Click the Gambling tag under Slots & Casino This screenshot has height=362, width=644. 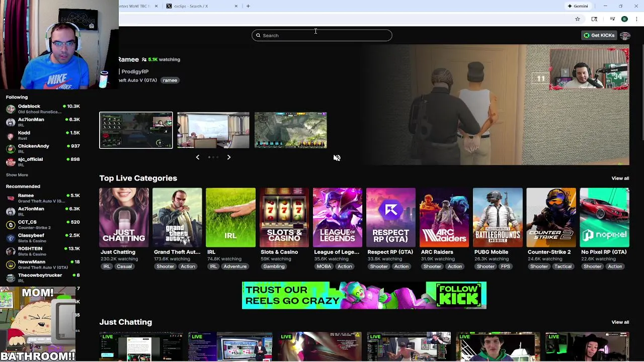tap(274, 266)
